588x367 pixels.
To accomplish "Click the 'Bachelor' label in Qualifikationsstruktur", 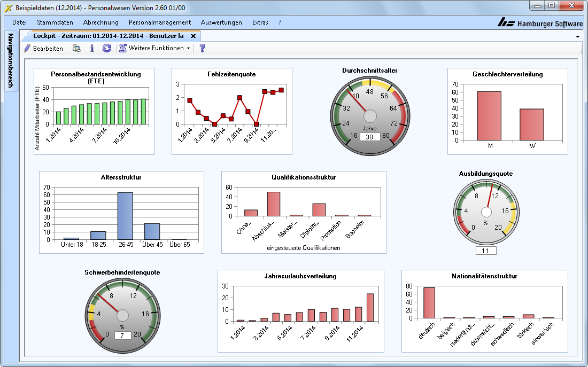I will pos(355,229).
